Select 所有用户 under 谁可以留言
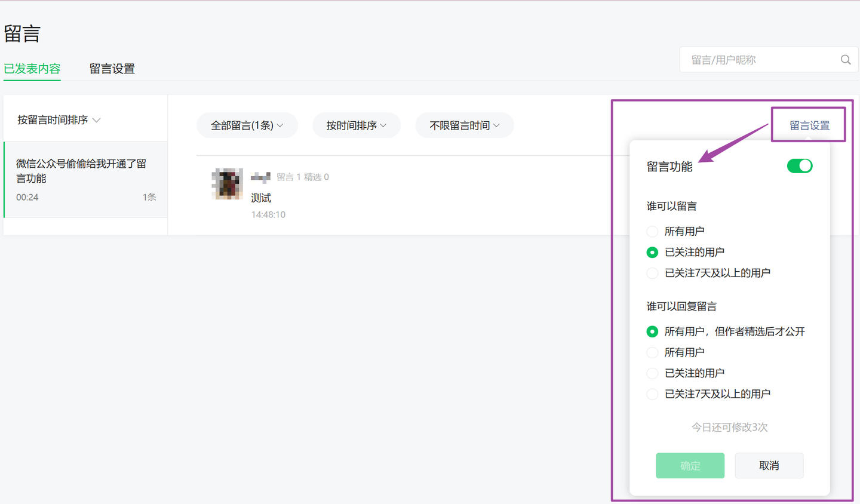The height and width of the screenshot is (504, 860). 653,232
